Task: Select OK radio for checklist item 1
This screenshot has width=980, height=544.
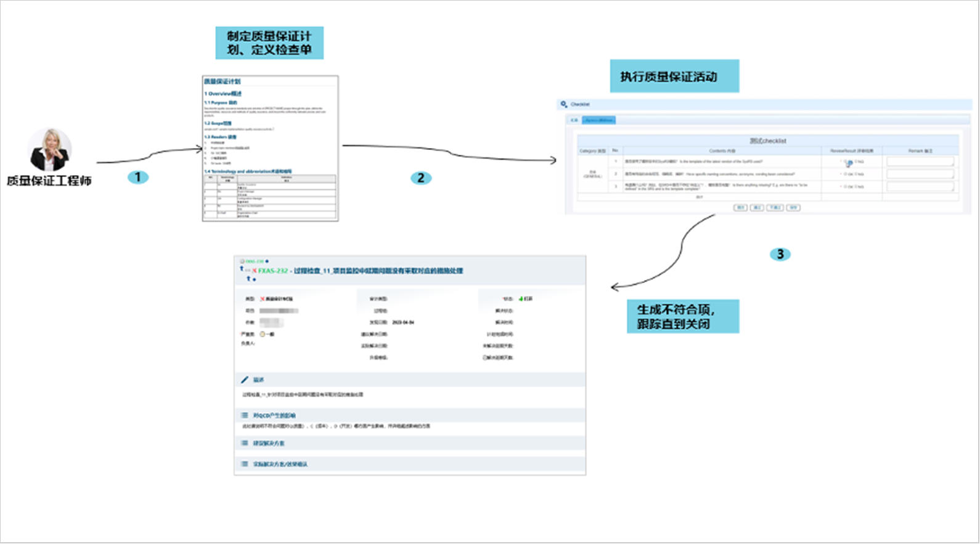Action: pos(845,162)
